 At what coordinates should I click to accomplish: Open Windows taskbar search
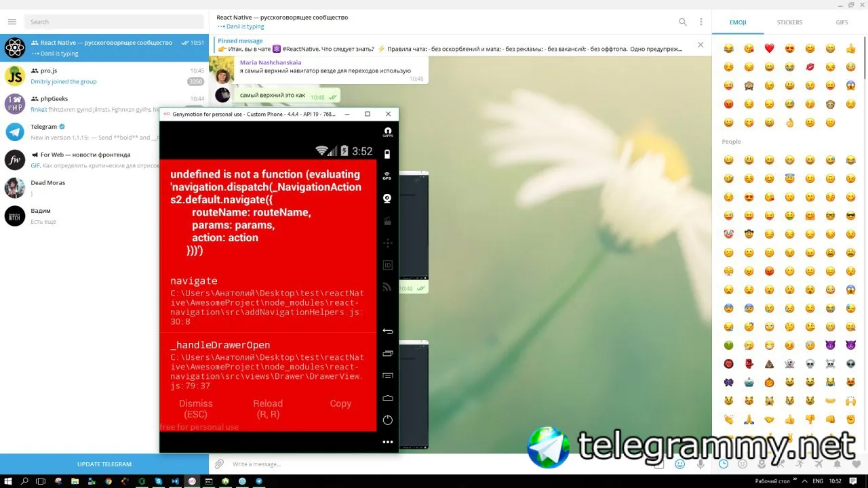(x=24, y=481)
